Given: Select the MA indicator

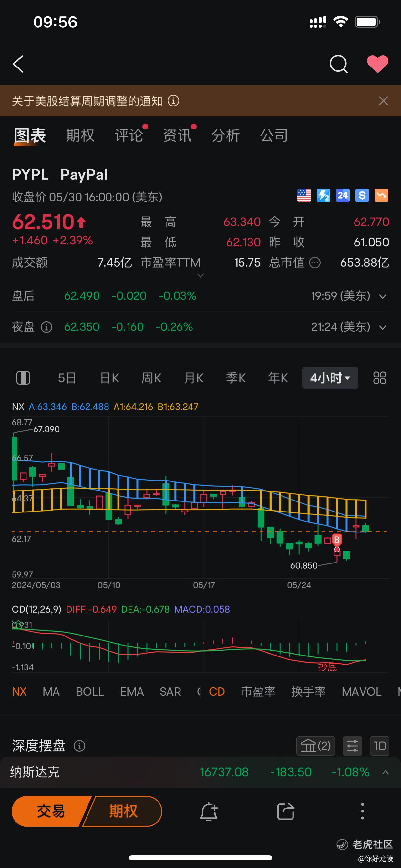Looking at the screenshot, I should [x=51, y=691].
